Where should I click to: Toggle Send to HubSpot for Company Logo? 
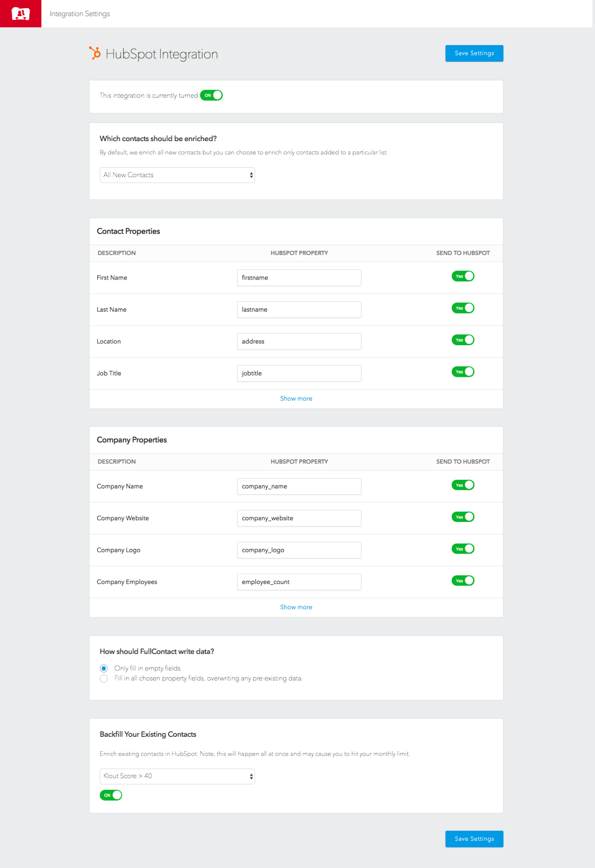pos(463,549)
